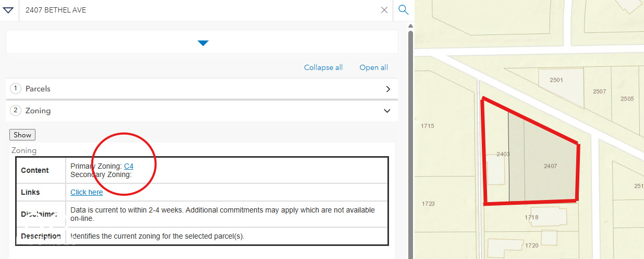Click parcel 2507 on the map

pos(600,91)
